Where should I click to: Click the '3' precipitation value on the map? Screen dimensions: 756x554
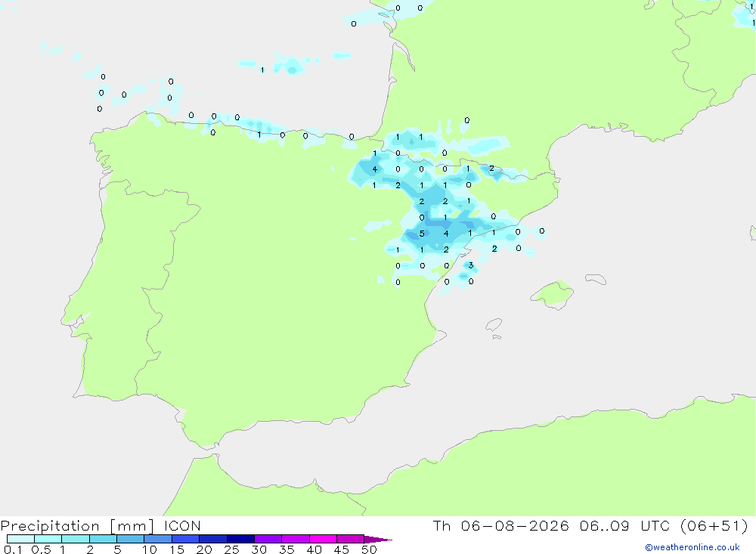(x=471, y=265)
